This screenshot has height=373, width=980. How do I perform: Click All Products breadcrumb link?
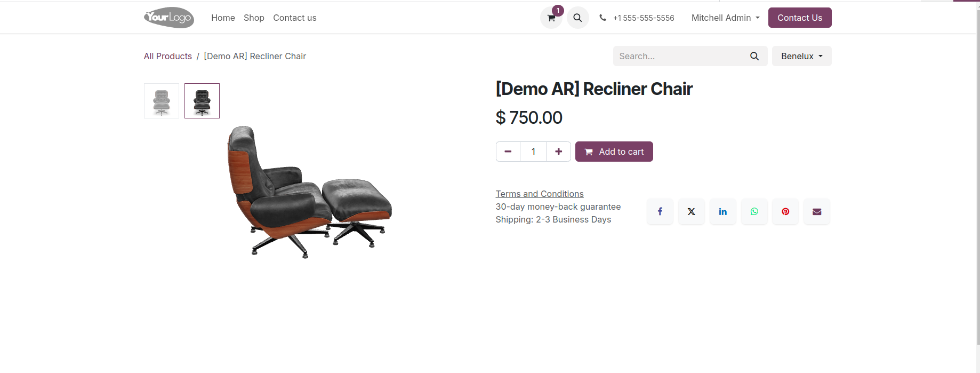coord(168,56)
